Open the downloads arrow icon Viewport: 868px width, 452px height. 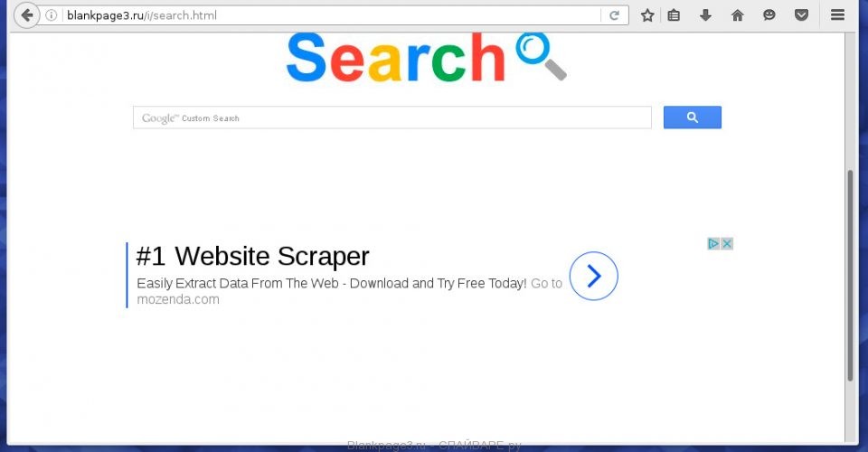click(x=705, y=15)
